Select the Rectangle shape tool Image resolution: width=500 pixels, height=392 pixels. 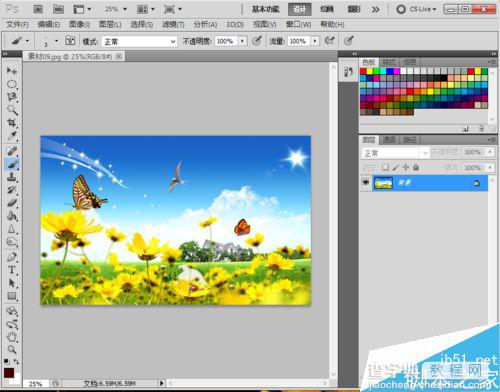(12, 296)
